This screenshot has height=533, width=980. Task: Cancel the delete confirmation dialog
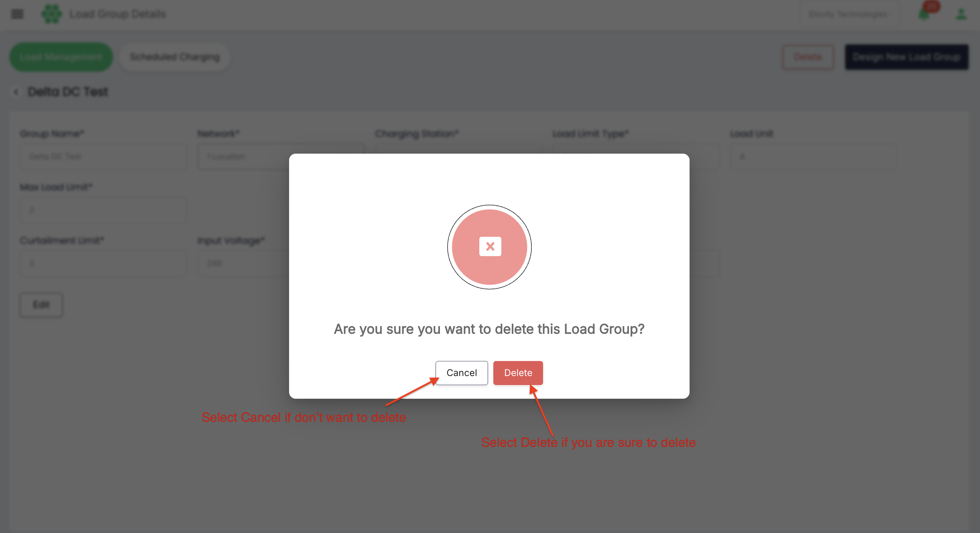point(462,373)
